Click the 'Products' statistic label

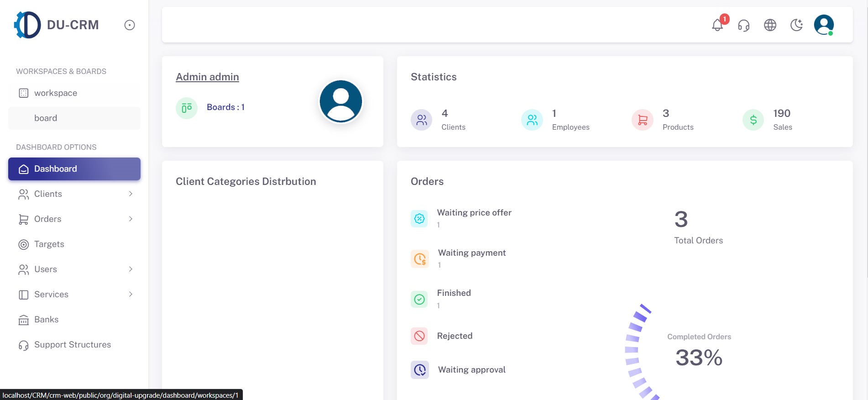678,127
